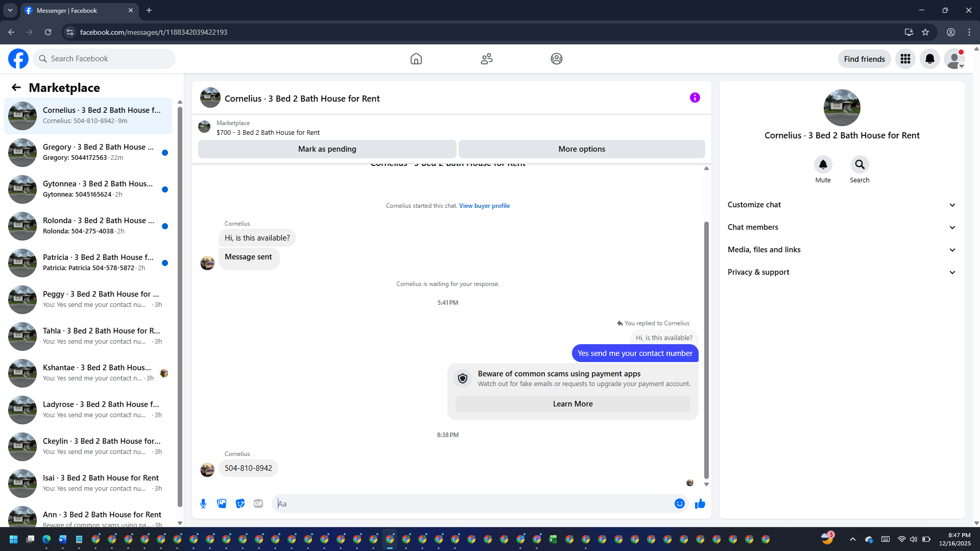Choose a GIF icon

click(x=258, y=504)
